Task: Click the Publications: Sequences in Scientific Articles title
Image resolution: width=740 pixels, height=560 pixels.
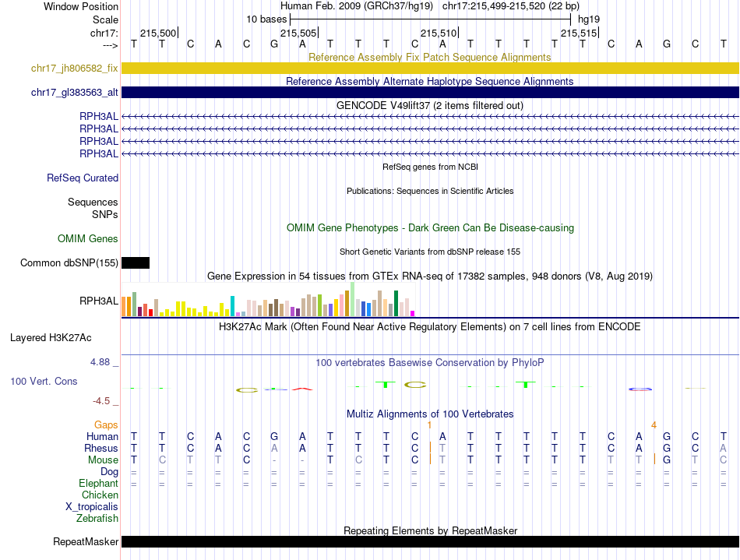Action: pyautogui.click(x=430, y=191)
